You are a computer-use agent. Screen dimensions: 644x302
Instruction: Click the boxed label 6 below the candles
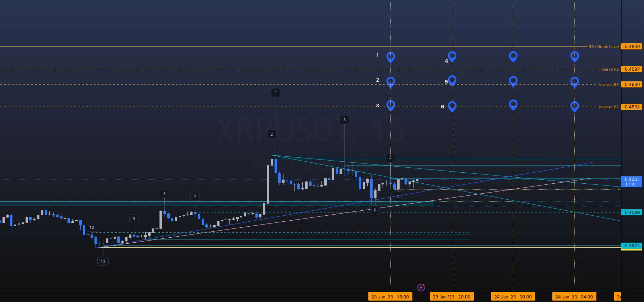coord(375,210)
